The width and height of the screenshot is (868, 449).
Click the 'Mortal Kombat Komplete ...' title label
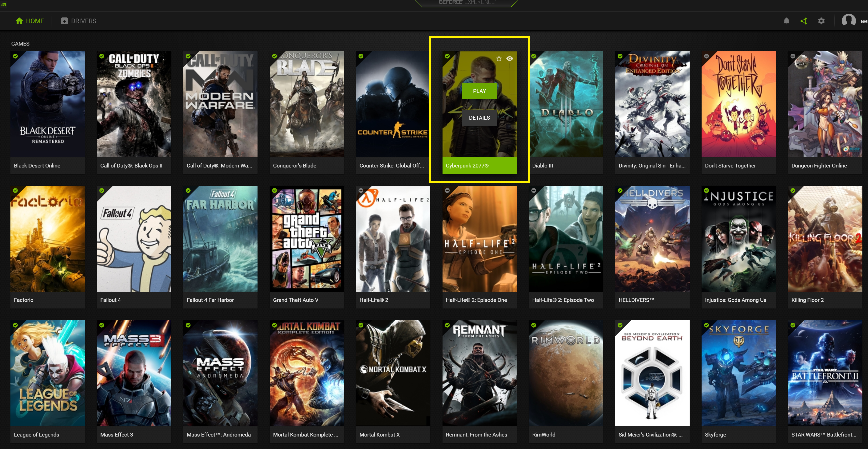(x=305, y=434)
